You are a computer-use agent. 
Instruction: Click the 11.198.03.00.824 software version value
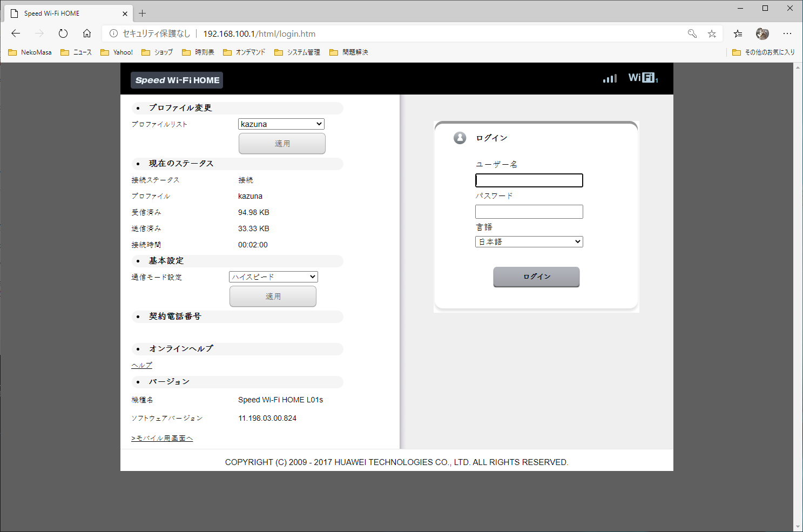point(267,418)
